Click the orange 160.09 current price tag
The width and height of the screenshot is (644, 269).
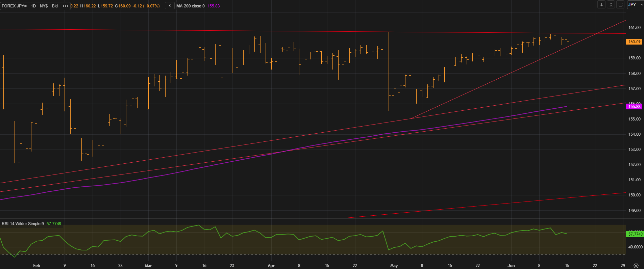(x=634, y=42)
